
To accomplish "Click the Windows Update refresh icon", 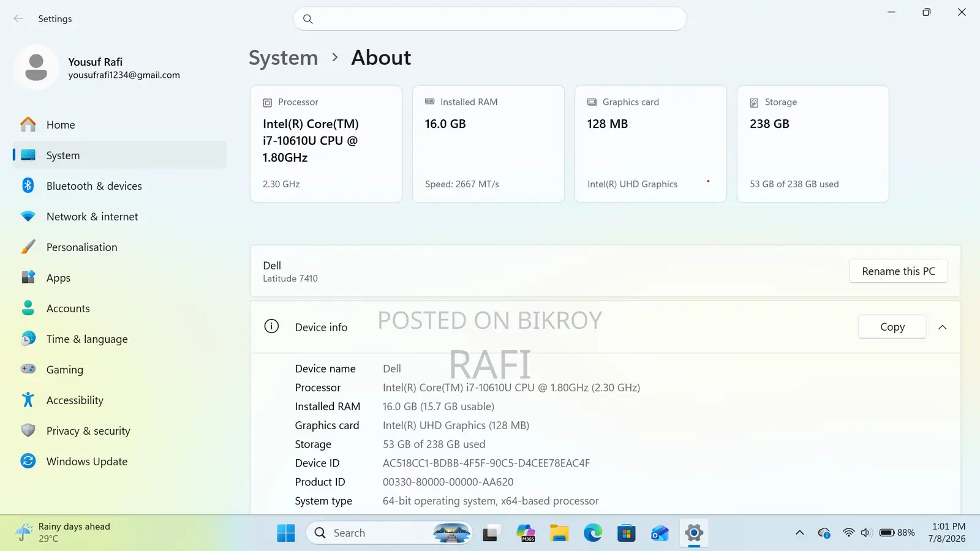I will coord(28,461).
